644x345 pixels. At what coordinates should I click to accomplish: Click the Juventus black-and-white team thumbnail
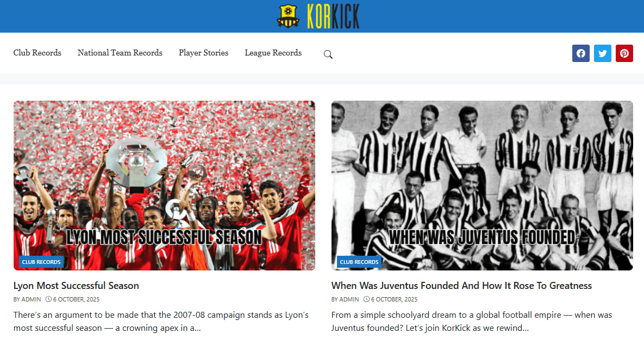[482, 186]
